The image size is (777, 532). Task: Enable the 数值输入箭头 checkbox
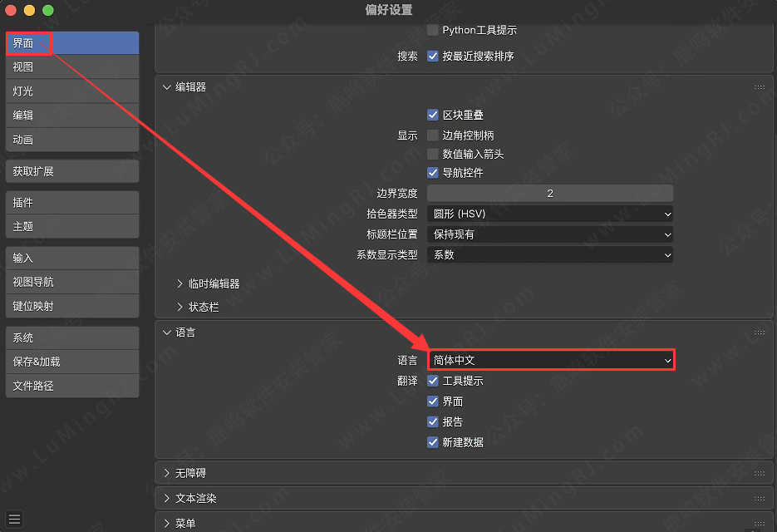434,153
